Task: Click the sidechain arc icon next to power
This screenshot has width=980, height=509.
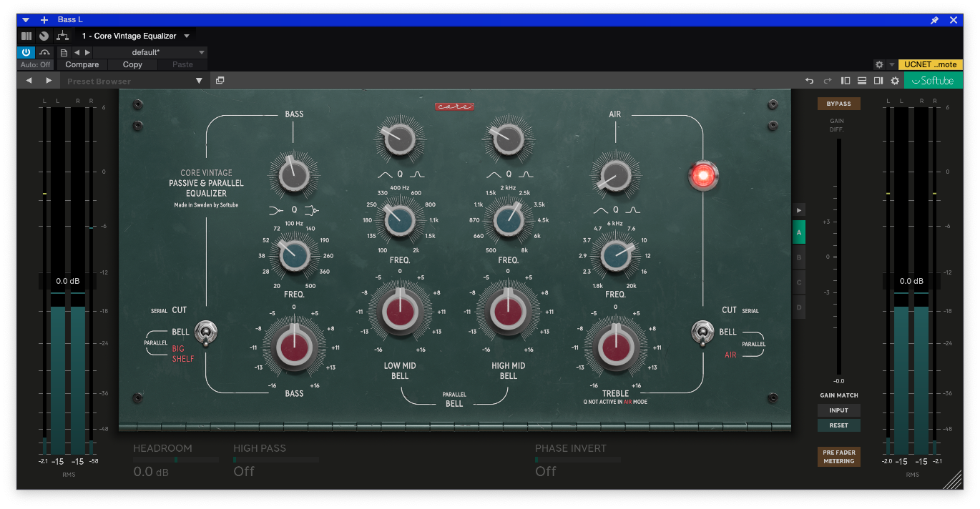Action: [45, 52]
